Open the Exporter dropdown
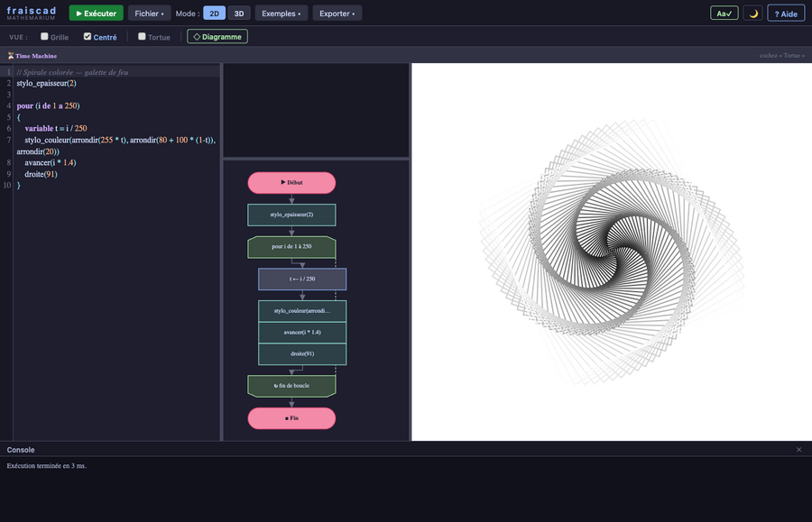This screenshot has height=522, width=812. [337, 14]
